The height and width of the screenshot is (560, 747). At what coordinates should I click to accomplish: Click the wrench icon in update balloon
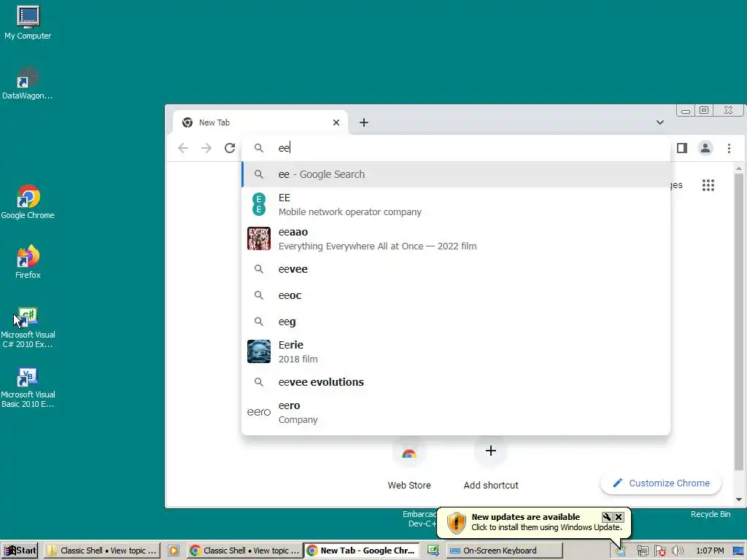point(606,517)
